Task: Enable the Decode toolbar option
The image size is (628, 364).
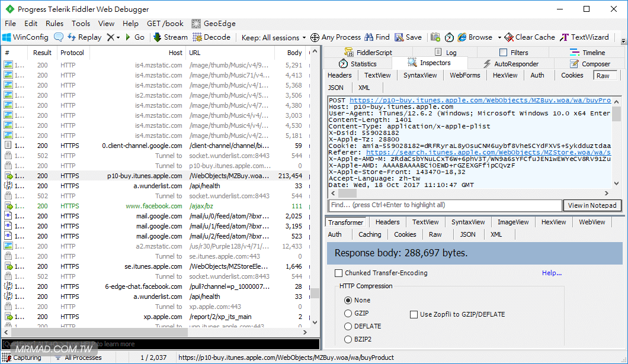Action: pyautogui.click(x=211, y=37)
